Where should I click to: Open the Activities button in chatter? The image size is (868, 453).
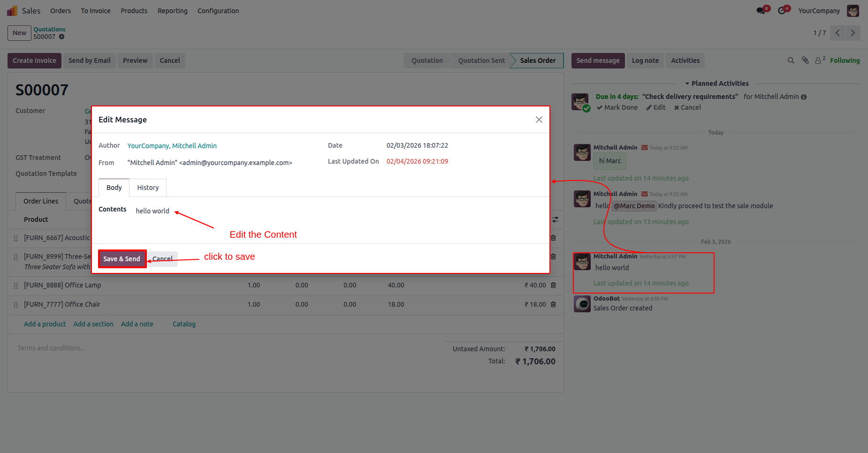685,60
